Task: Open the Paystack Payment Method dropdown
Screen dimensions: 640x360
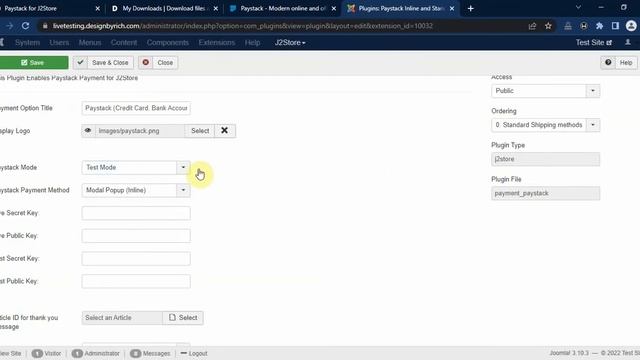Action: tap(136, 190)
